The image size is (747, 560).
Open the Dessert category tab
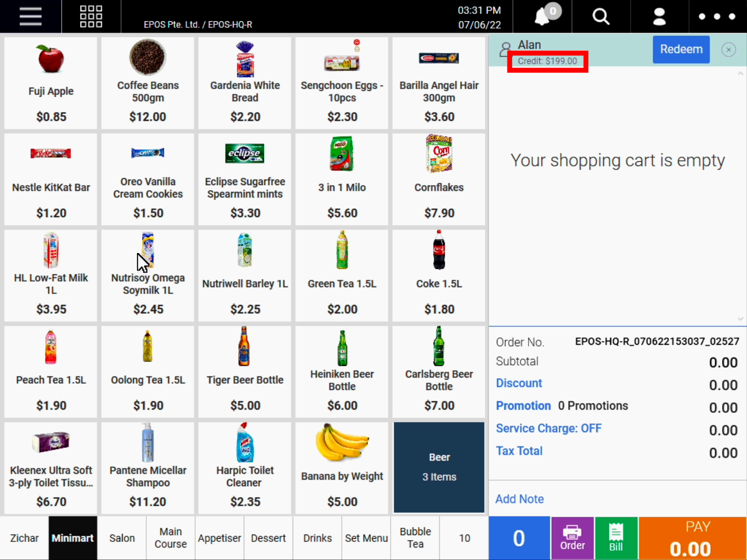[x=268, y=538]
